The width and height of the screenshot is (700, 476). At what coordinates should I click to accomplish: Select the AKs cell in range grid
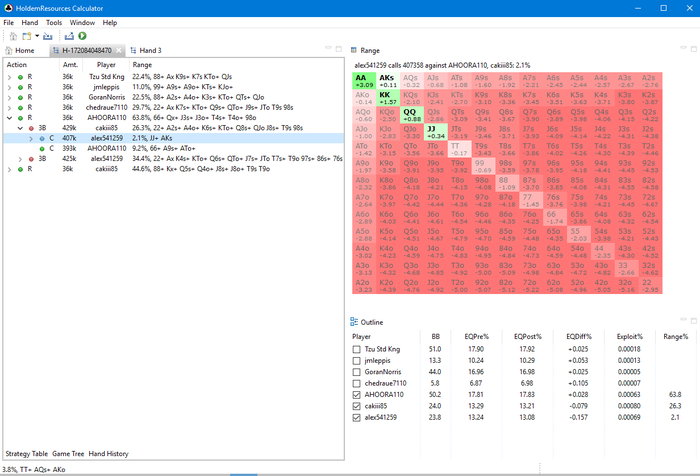pos(388,81)
